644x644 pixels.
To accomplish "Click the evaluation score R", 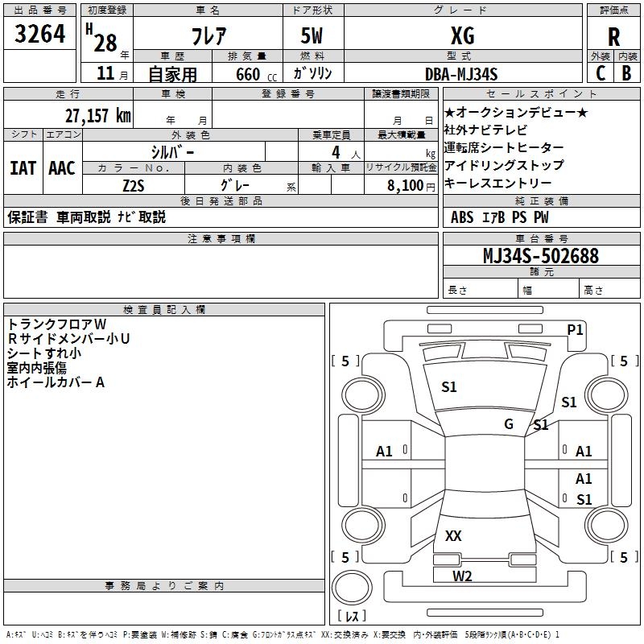I will (613, 36).
